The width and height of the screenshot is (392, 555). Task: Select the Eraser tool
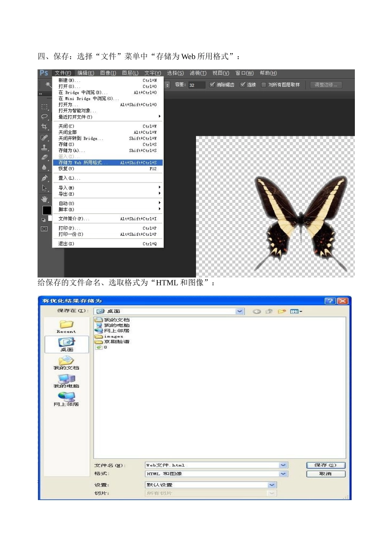coord(44,157)
